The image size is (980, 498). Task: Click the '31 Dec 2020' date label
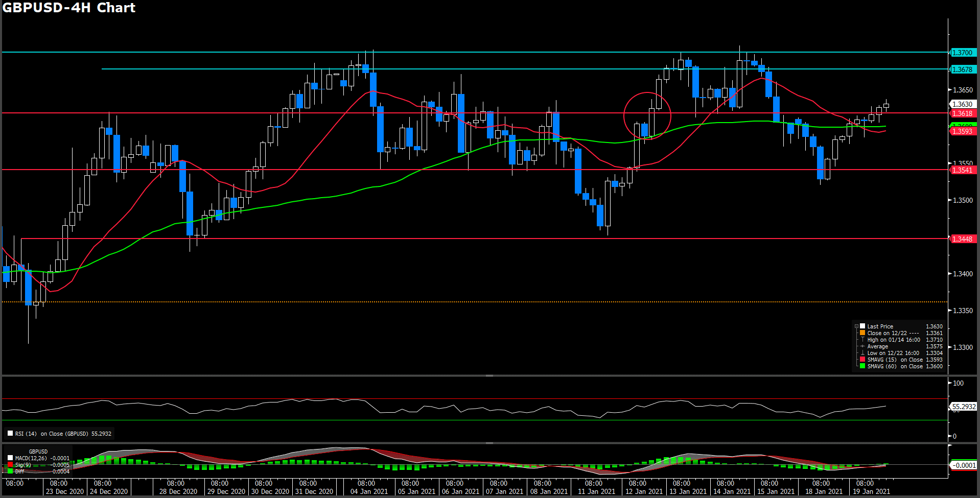point(314,491)
